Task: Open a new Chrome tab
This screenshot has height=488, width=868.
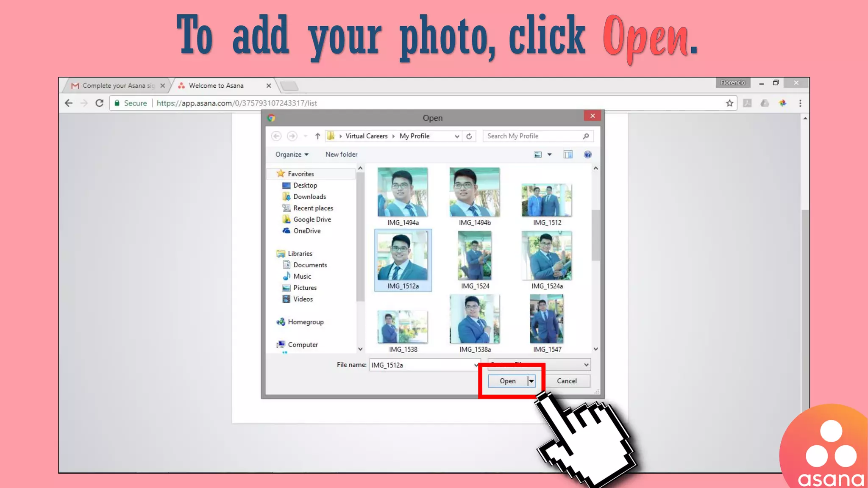Action: (289, 86)
